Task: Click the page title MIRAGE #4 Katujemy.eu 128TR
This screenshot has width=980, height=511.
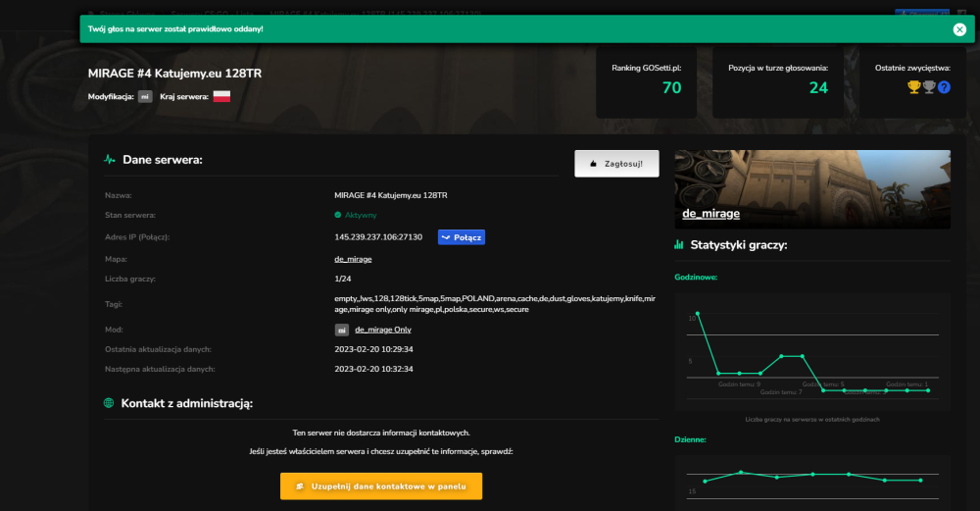Action: click(175, 74)
